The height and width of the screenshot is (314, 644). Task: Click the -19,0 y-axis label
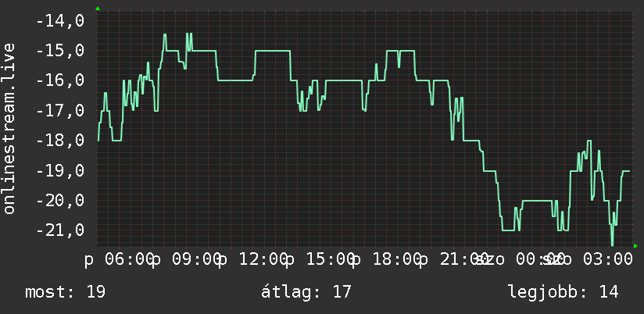60,170
